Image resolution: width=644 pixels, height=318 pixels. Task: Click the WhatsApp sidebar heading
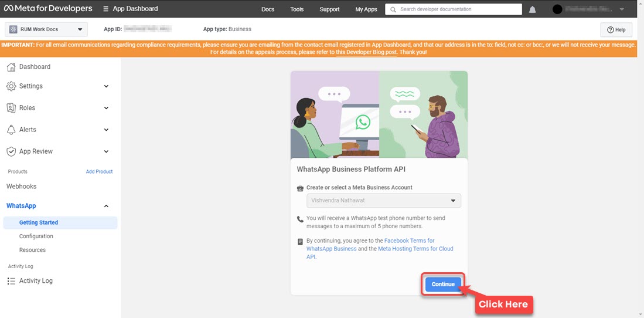click(x=21, y=206)
